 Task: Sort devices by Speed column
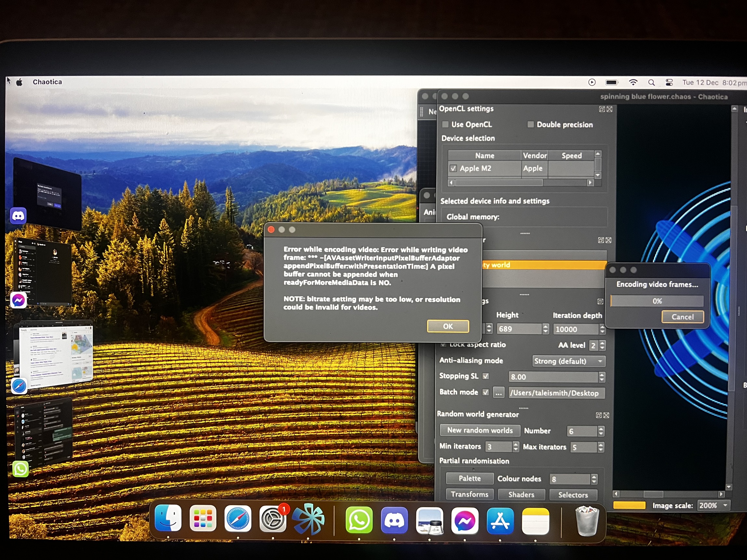click(571, 155)
